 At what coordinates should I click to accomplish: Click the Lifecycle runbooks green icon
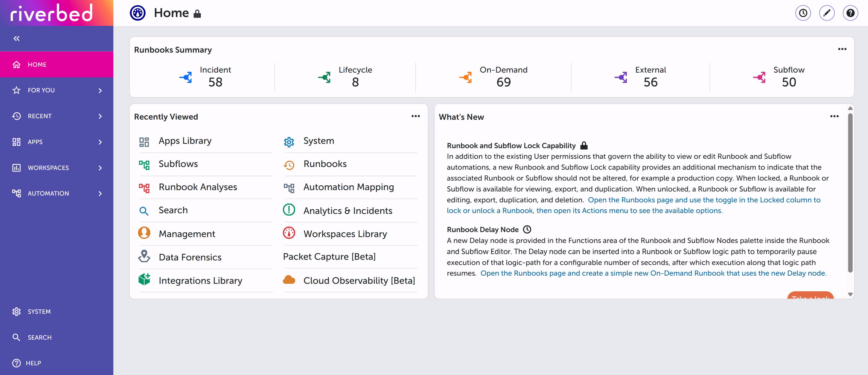click(324, 77)
